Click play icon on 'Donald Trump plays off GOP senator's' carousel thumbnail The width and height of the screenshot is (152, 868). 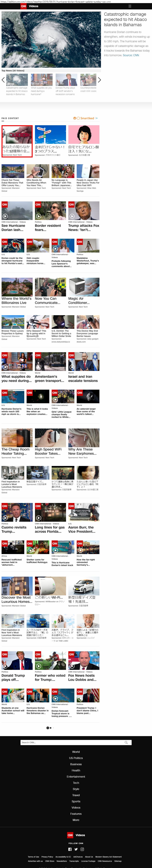tap(58, 84)
